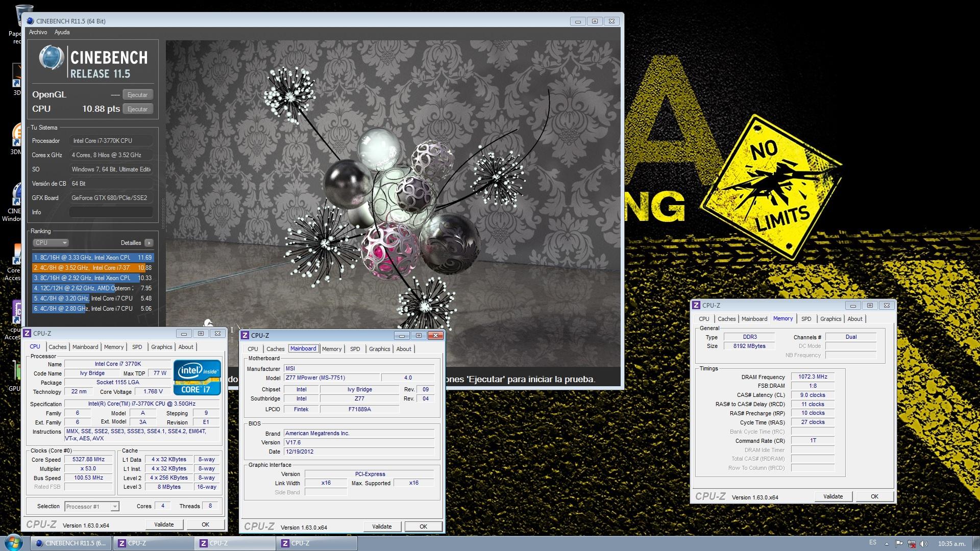The image size is (980, 551).
Task: Select CPU tab in Mainboard CPU-Z window
Action: pos(253,349)
